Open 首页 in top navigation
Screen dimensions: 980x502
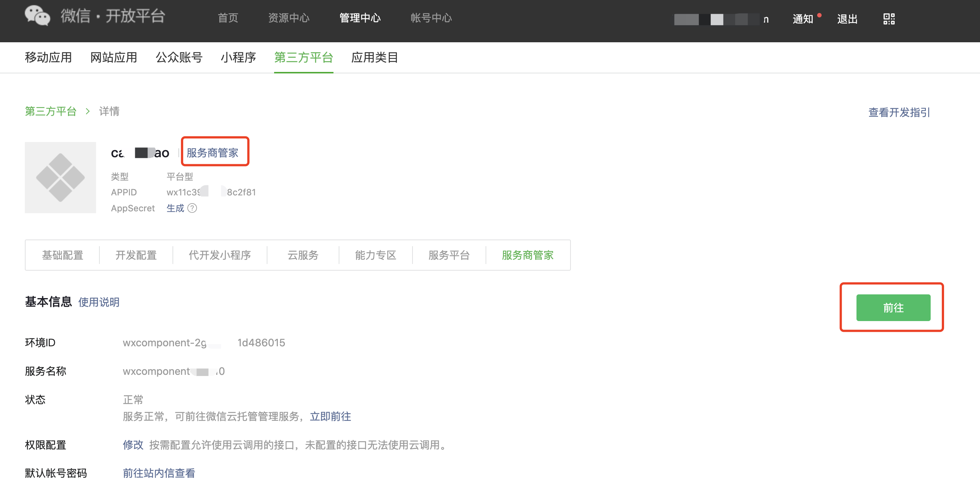(228, 18)
